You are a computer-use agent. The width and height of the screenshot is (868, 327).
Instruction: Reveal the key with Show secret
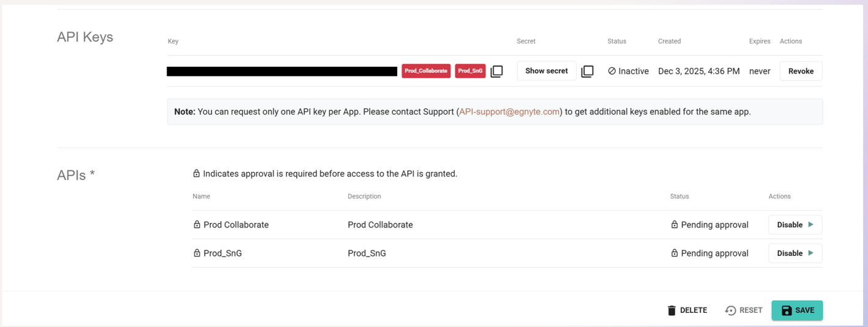click(x=546, y=71)
